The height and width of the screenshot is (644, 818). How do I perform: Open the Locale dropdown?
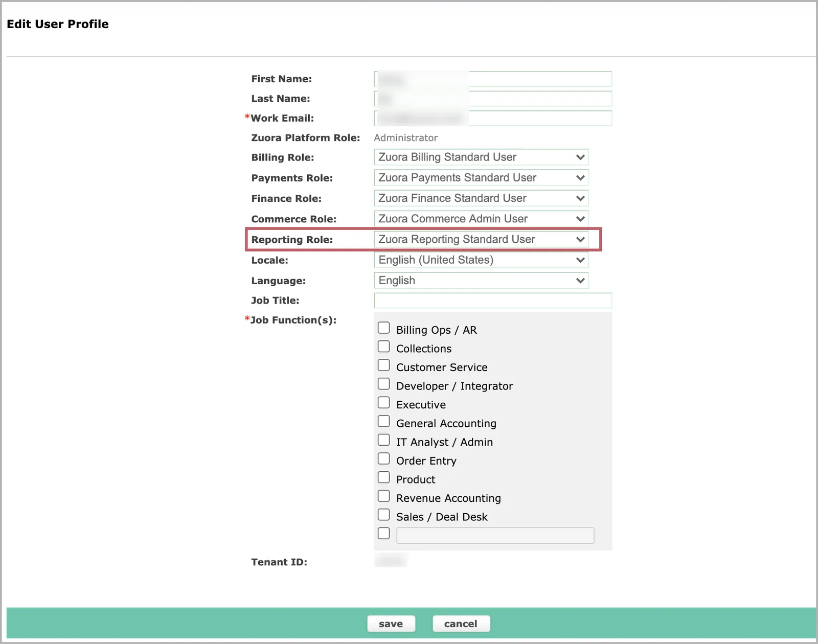coord(481,260)
